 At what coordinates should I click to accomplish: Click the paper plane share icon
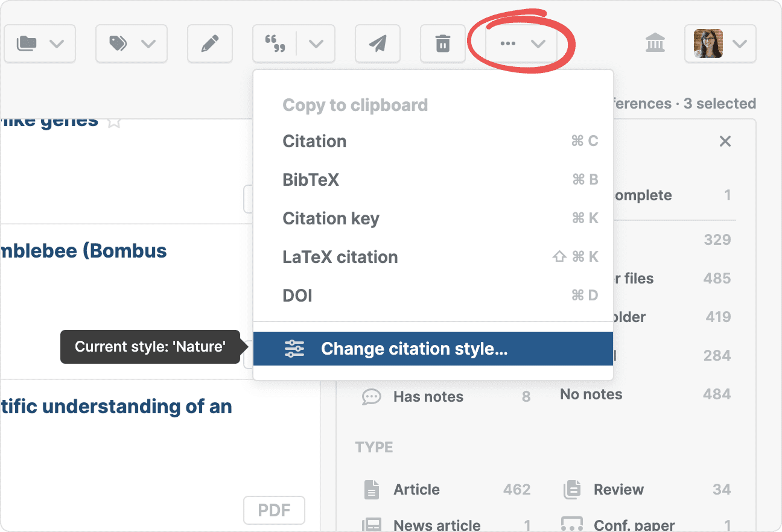pos(377,44)
